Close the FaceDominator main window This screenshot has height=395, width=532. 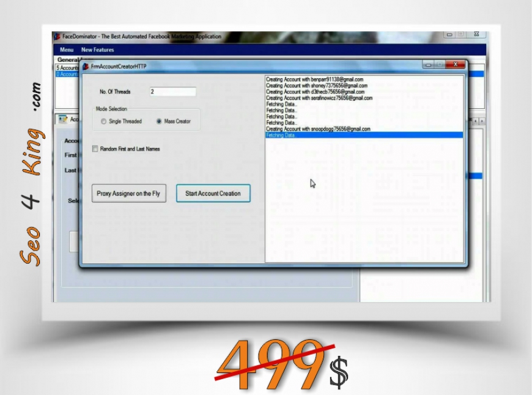coord(476,34)
